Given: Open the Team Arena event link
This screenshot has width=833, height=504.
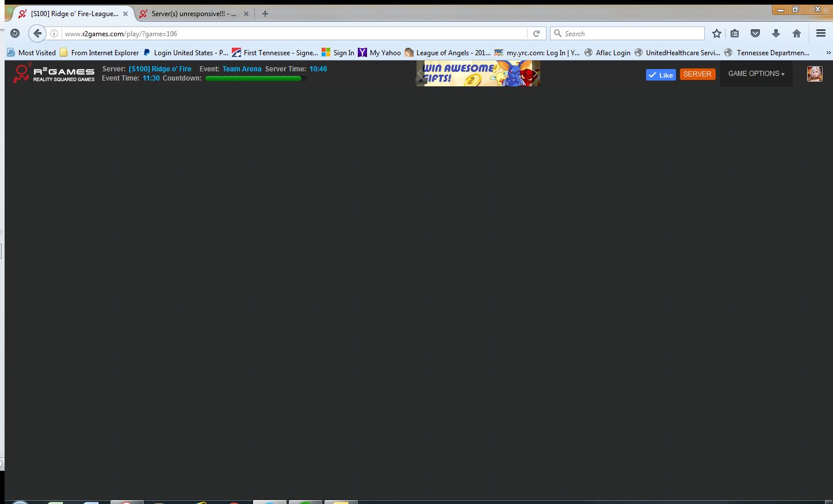Looking at the screenshot, I should [x=242, y=69].
